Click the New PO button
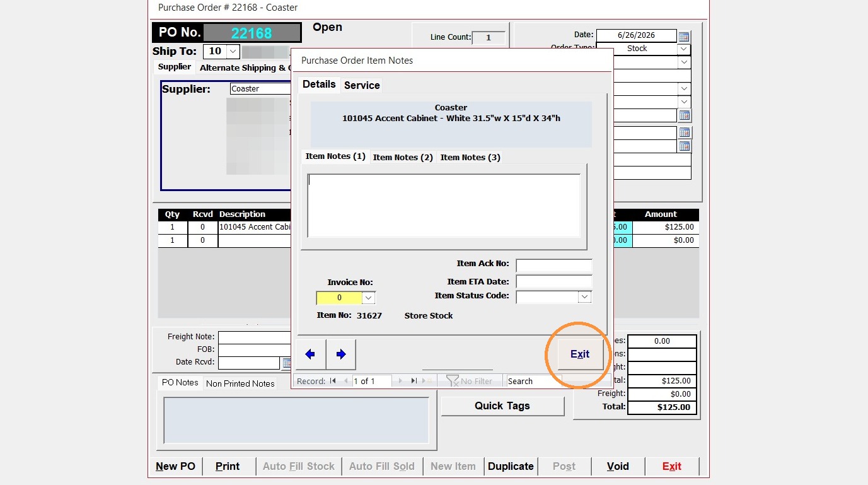Screen dimensions: 868x485 click(x=176, y=467)
